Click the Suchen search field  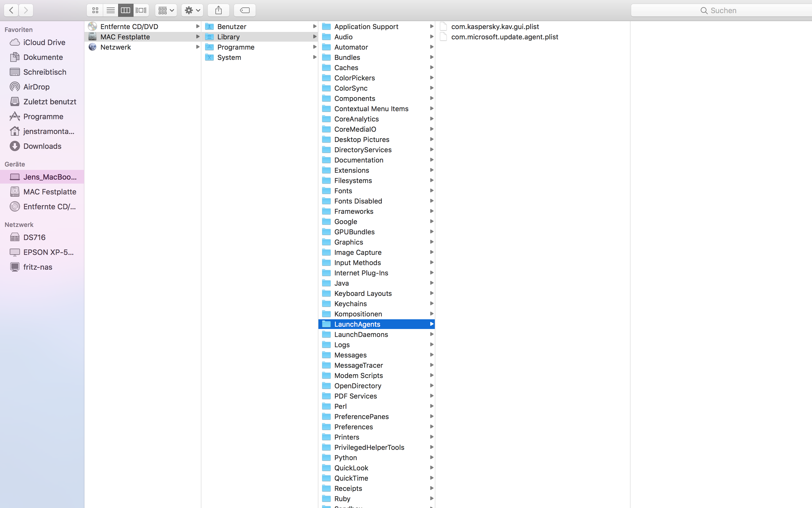[x=723, y=11]
